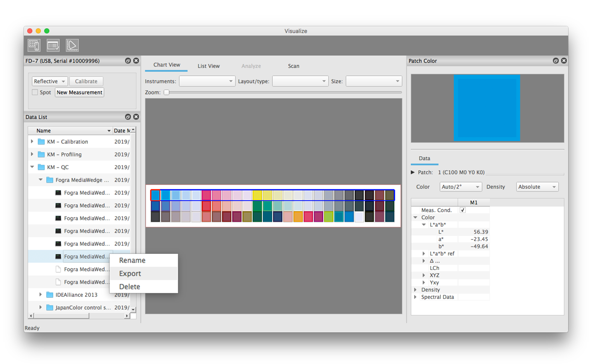Viewport: 592px width, 364px height.
Task: Click the third toolbar analyze chart icon
Action: click(x=72, y=45)
